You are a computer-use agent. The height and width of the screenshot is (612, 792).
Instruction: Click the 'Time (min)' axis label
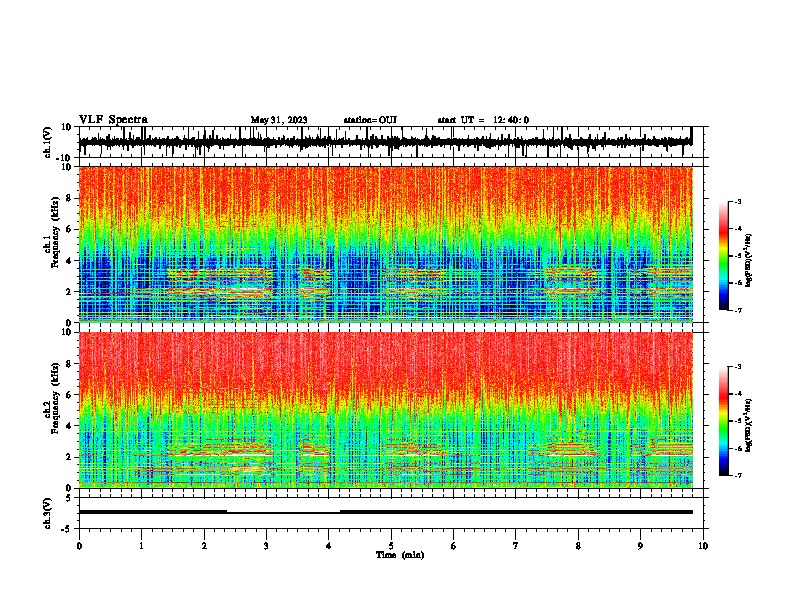[400, 555]
